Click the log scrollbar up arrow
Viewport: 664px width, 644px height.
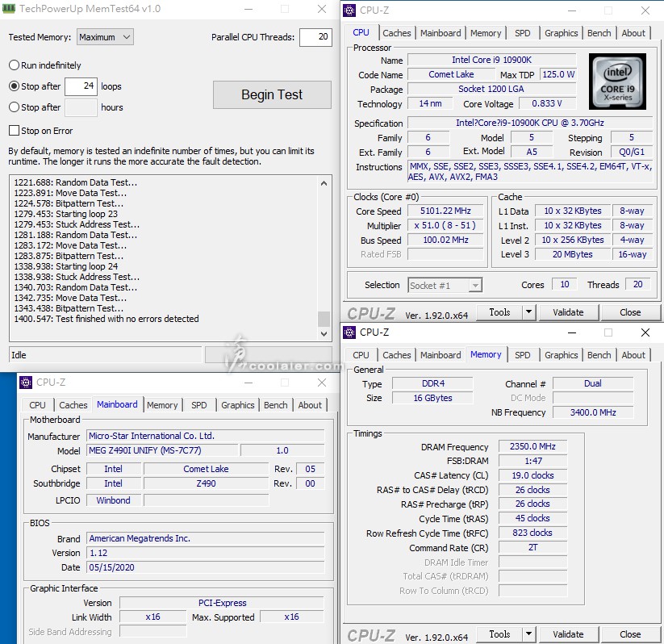tap(324, 183)
